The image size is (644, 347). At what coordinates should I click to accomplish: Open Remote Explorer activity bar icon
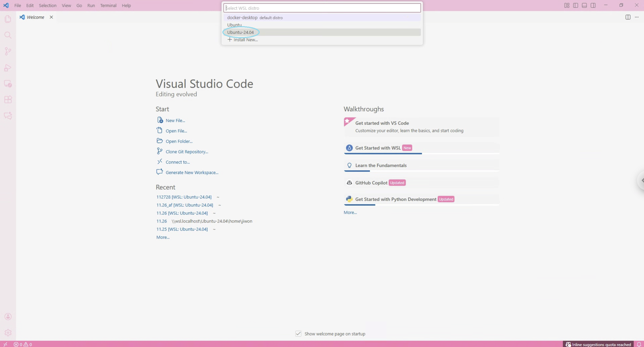click(8, 84)
